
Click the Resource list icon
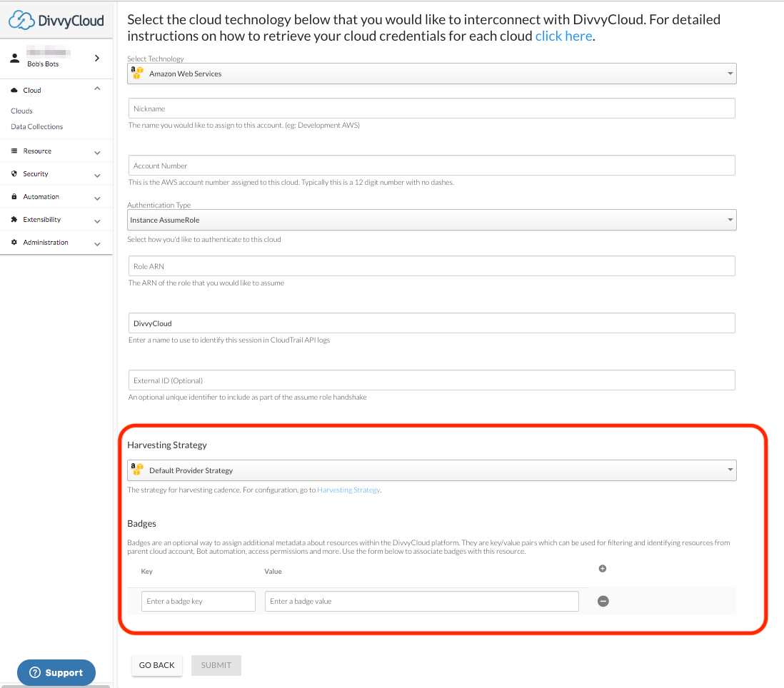tap(14, 151)
